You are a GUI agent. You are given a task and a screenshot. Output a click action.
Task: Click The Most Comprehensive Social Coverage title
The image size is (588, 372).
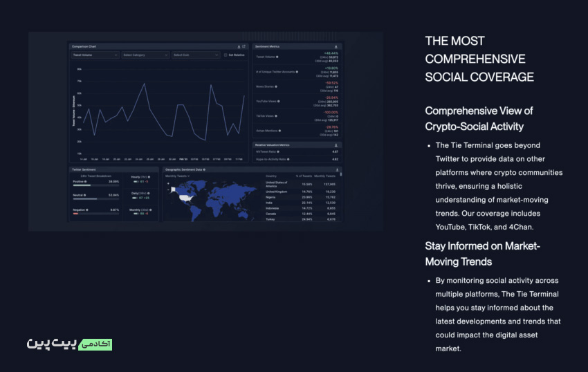tap(479, 59)
